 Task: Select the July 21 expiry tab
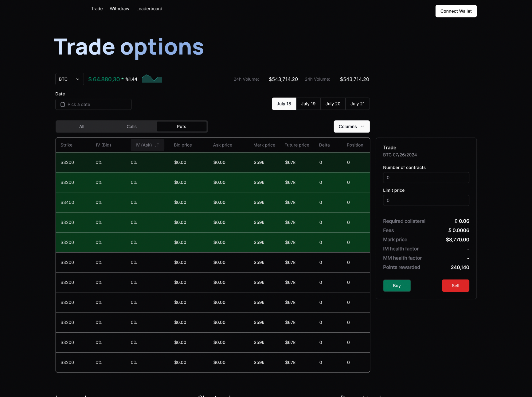pyautogui.click(x=358, y=104)
